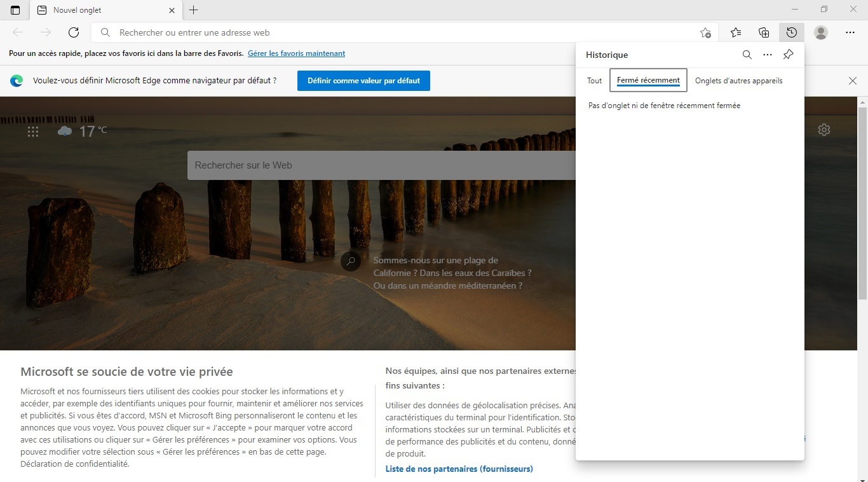Image resolution: width=868 pixels, height=482 pixels.
Task: Add this page to favorites
Action: (705, 32)
